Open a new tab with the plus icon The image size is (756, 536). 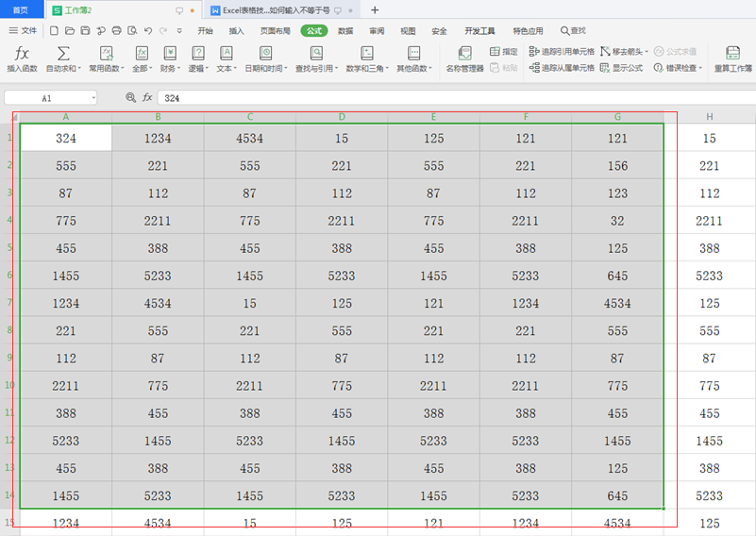click(375, 10)
